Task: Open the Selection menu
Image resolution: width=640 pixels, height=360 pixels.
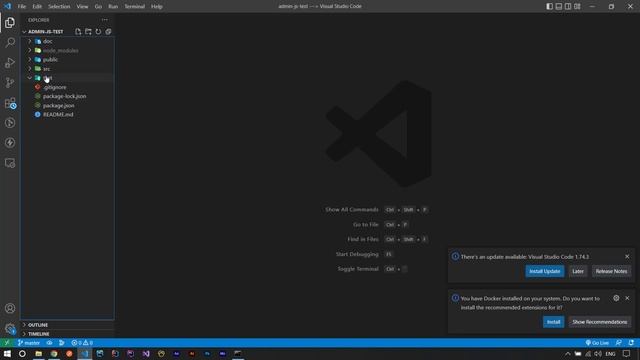Action: point(59,6)
